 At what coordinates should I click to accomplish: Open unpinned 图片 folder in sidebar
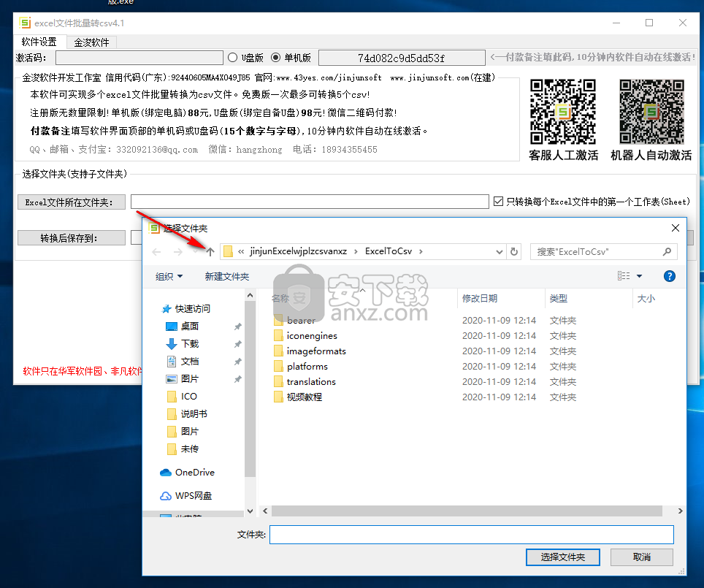tap(189, 431)
